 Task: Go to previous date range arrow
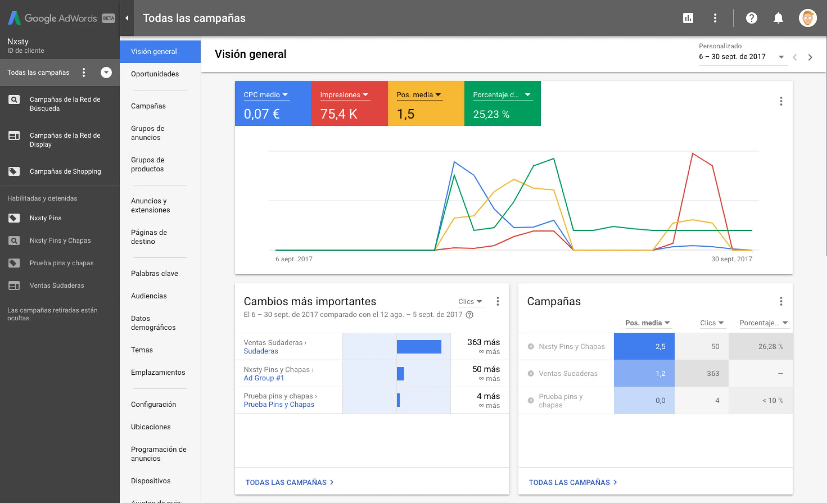pyautogui.click(x=795, y=58)
